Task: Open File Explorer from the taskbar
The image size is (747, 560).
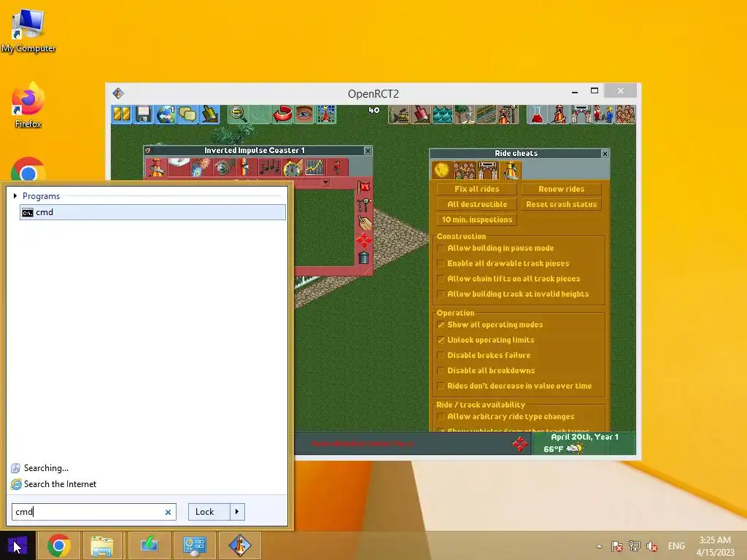Action: tap(102, 545)
